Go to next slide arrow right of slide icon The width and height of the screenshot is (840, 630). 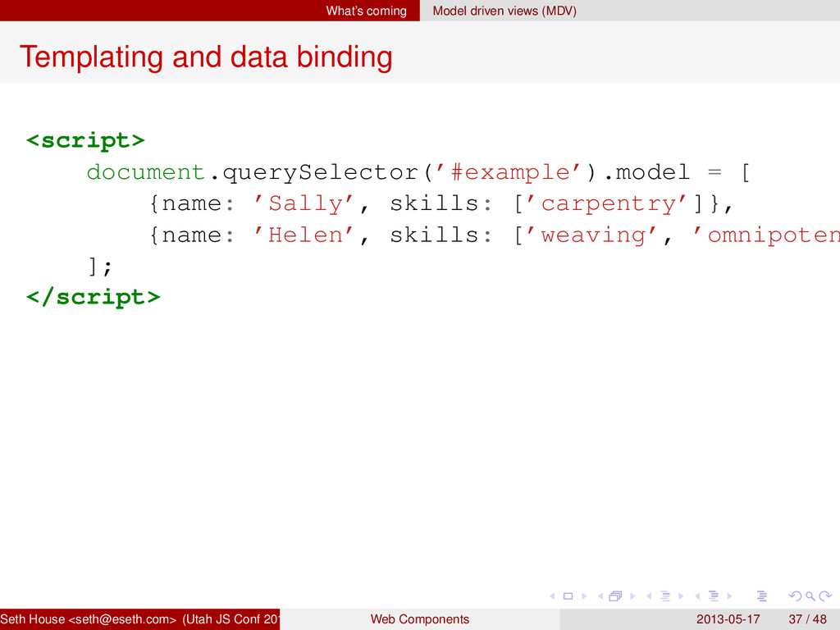[584, 596]
